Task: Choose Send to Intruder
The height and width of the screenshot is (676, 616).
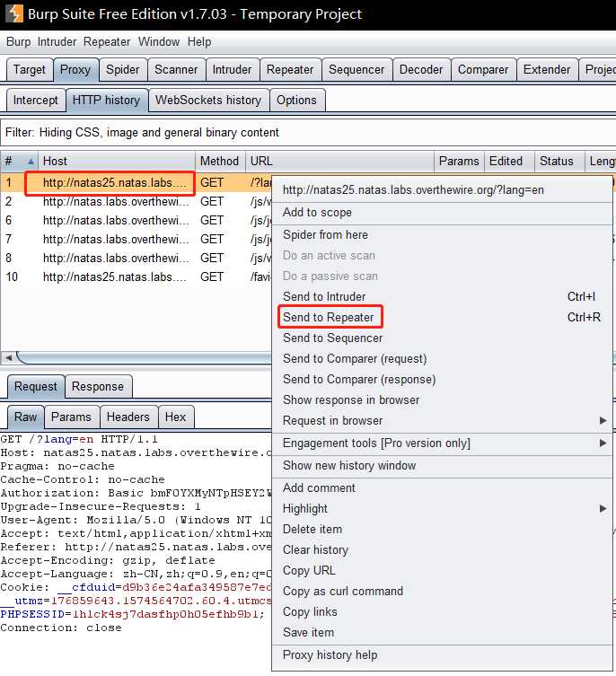Action: (x=442, y=296)
